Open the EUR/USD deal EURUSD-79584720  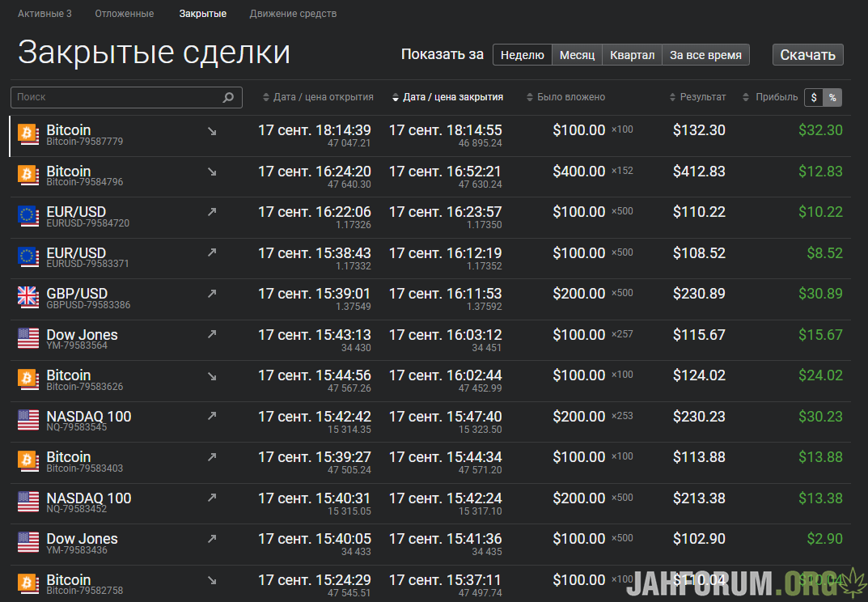tap(430, 218)
